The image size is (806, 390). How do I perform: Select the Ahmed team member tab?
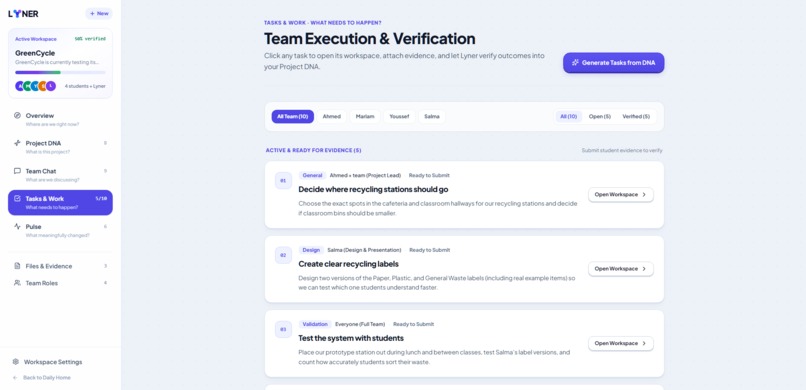[x=332, y=117]
